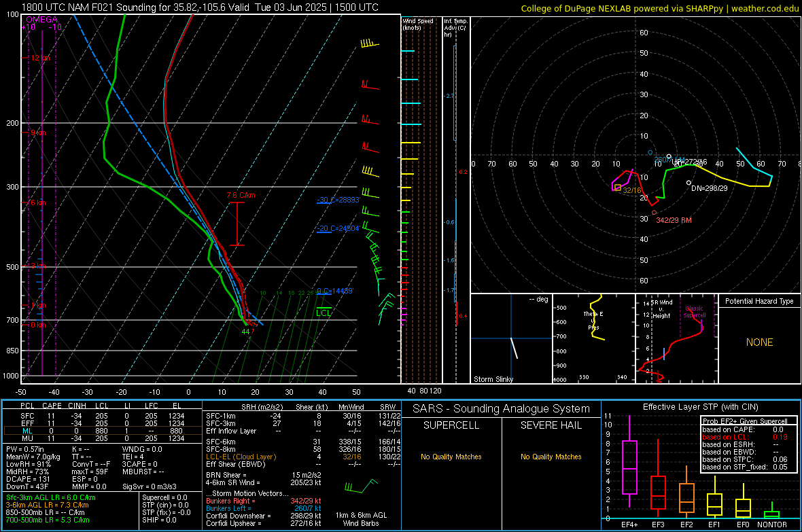Image resolution: width=802 pixels, height=532 pixels.
Task: Click the Supercell = 0.0 composite value
Action: (164, 497)
